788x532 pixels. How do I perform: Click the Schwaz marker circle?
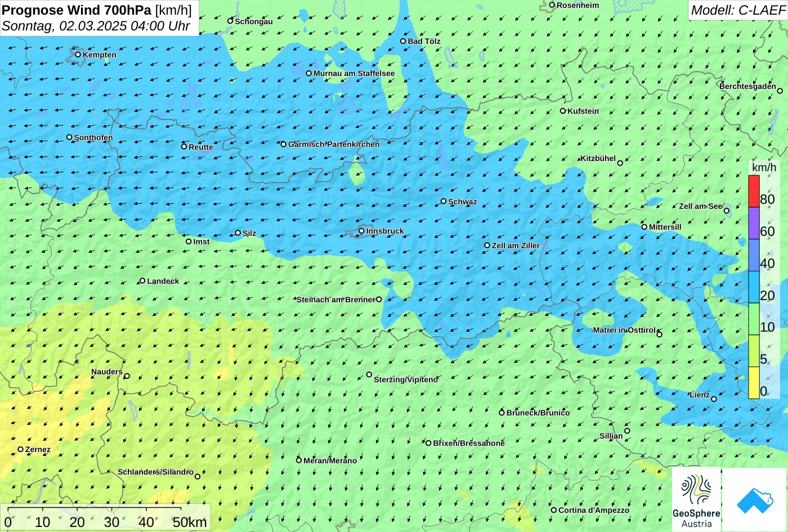tap(444, 201)
